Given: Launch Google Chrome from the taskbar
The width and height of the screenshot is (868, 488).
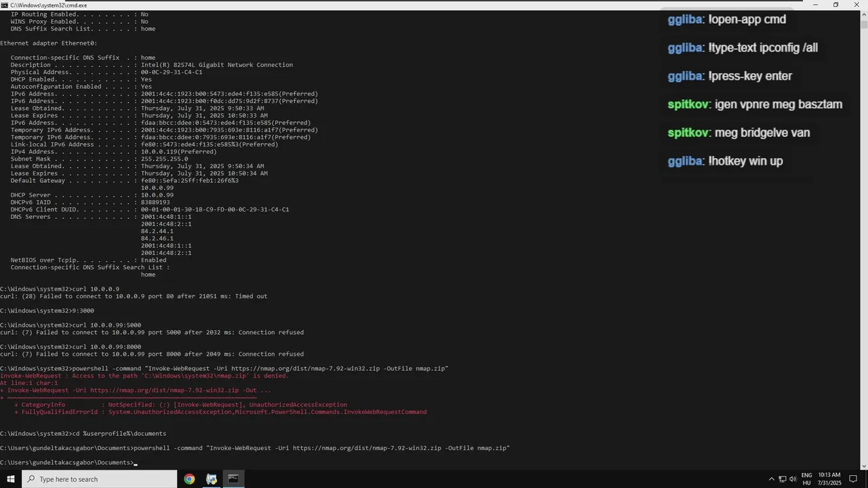Looking at the screenshot, I should (x=189, y=479).
